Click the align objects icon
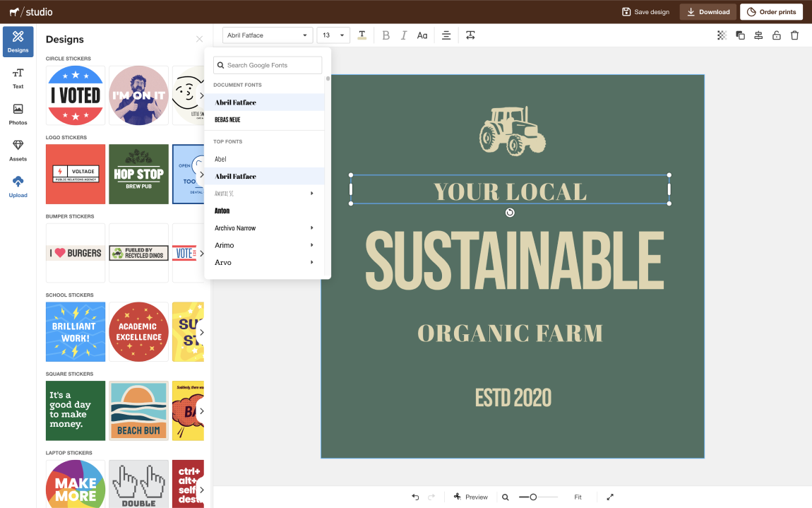 pyautogui.click(x=758, y=35)
